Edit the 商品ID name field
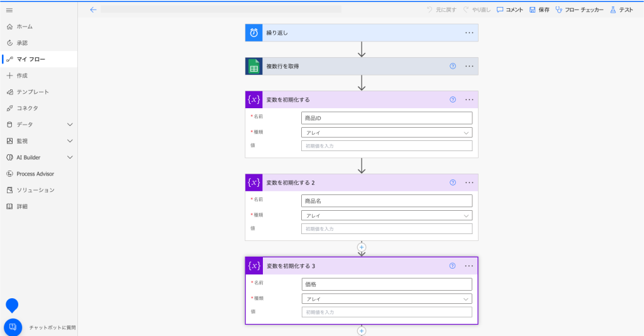 tap(387, 118)
